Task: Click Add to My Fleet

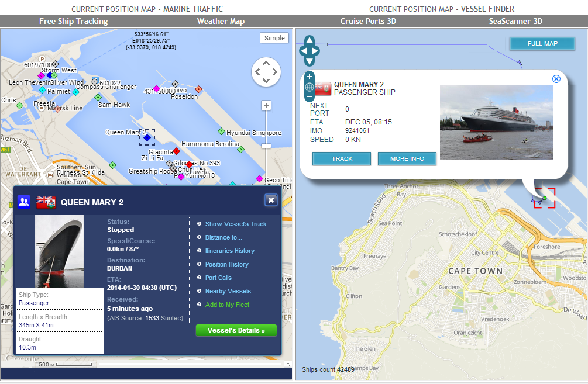Action: (x=227, y=305)
